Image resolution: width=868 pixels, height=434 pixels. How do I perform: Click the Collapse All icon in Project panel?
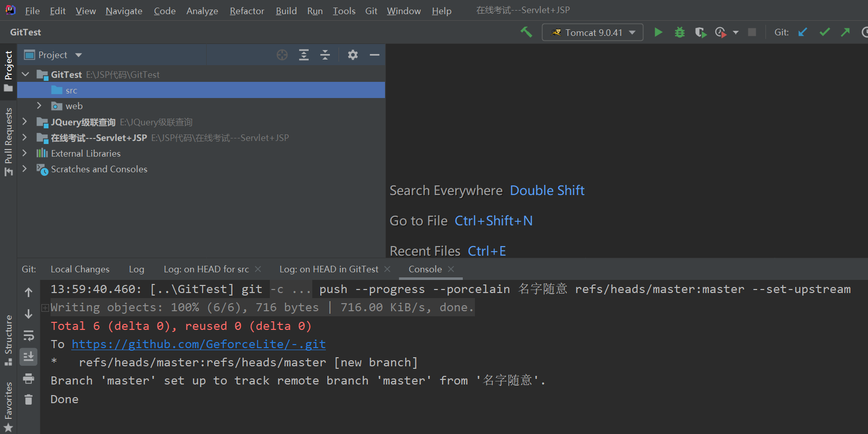coord(325,55)
